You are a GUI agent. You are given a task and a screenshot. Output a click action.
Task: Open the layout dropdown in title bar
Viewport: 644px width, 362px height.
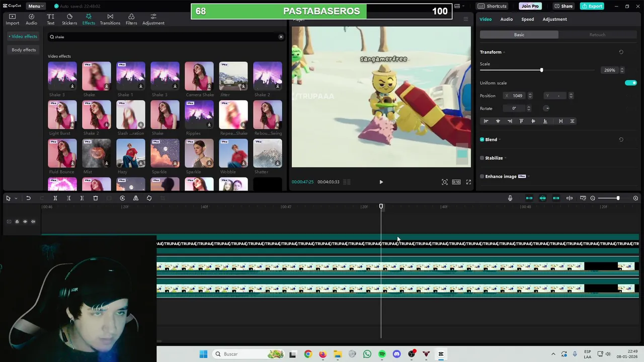click(459, 6)
